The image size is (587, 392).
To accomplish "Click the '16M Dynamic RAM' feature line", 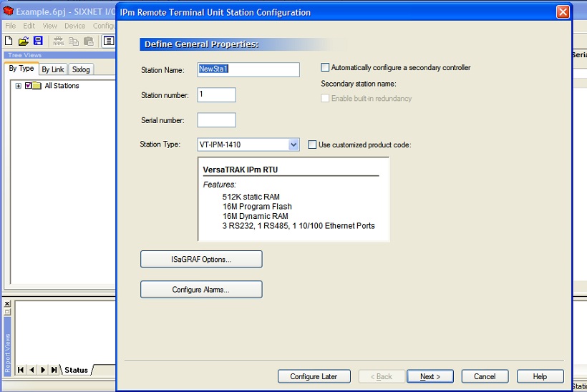I will (256, 216).
